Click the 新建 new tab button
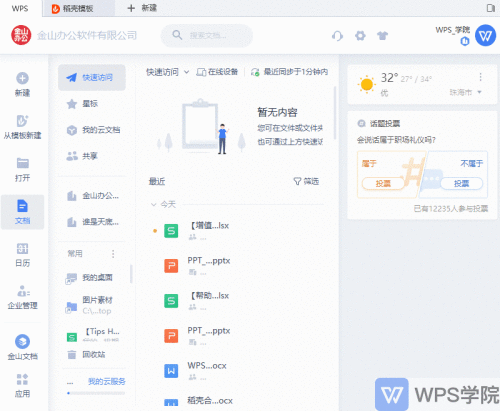The width and height of the screenshot is (500, 411). [142, 8]
